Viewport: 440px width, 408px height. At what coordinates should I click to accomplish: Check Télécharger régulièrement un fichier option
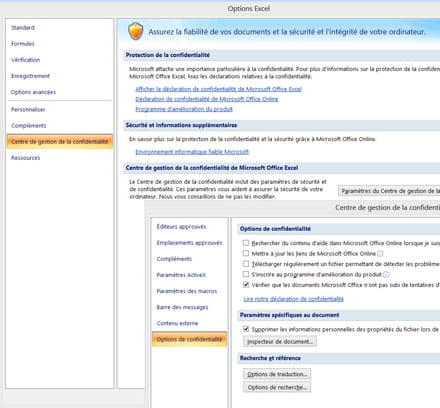(246, 264)
